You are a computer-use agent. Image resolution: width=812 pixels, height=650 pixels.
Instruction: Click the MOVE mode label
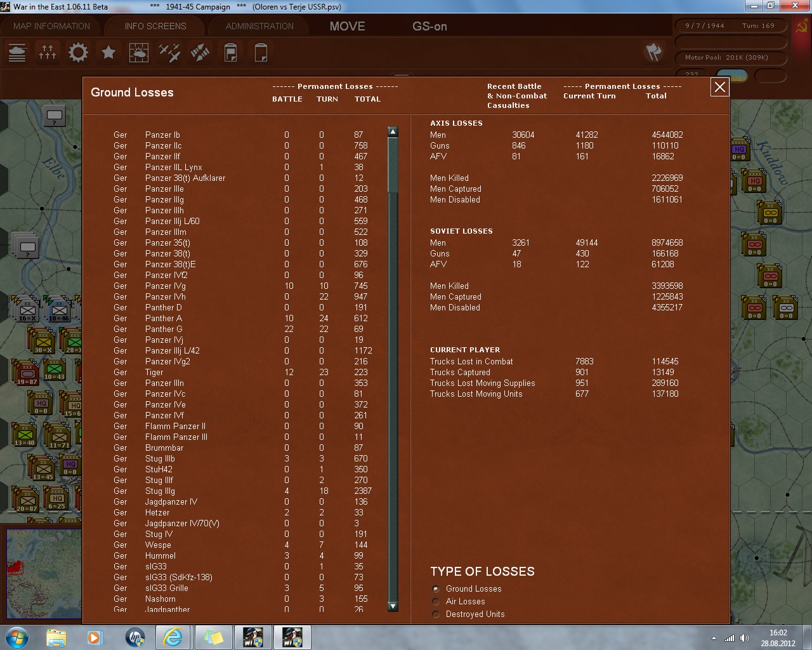347,26
